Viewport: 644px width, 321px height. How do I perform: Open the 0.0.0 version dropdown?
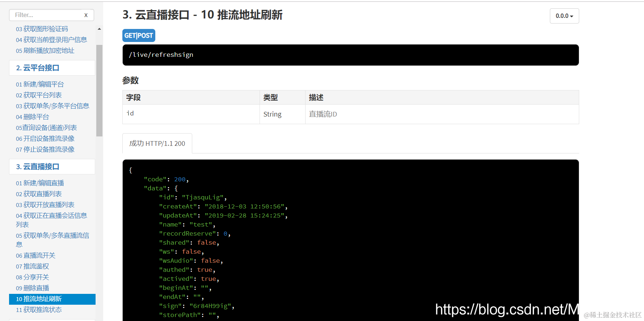click(x=564, y=16)
